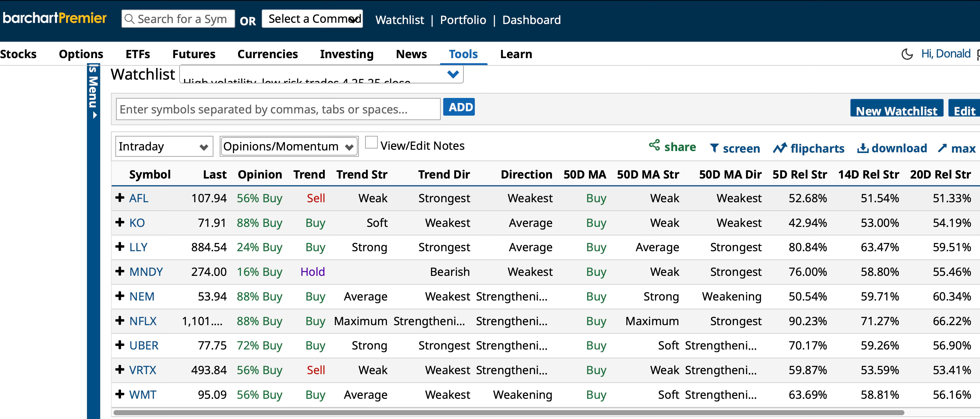Focus the Enter symbols input box
The height and width of the screenshot is (419, 980).
(278, 109)
